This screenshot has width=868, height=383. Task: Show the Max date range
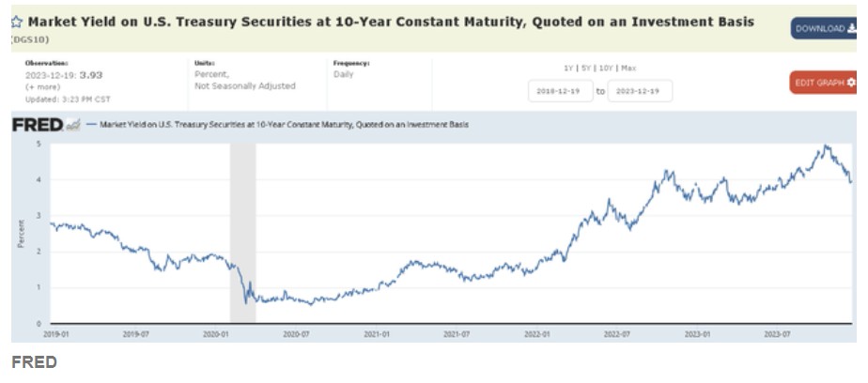628,68
